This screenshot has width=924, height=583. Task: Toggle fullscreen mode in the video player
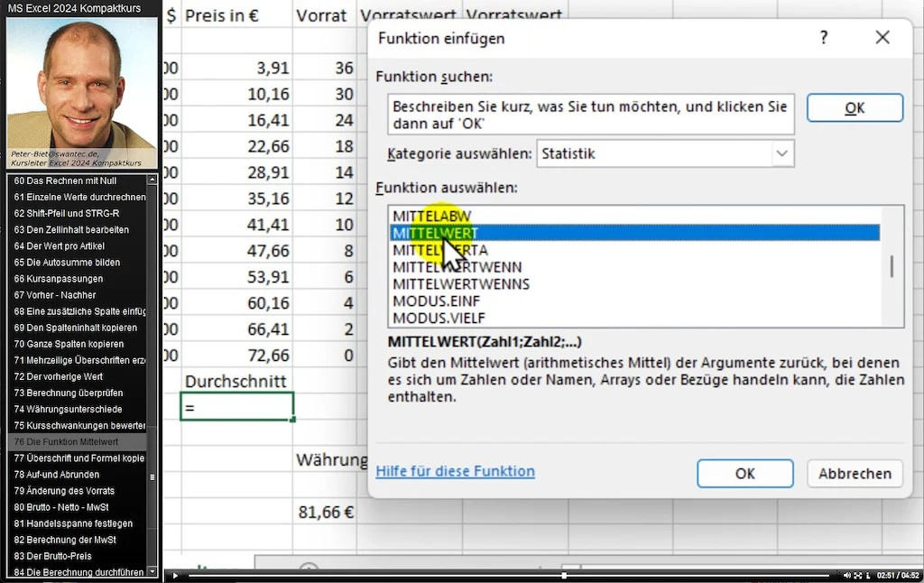[858, 576]
